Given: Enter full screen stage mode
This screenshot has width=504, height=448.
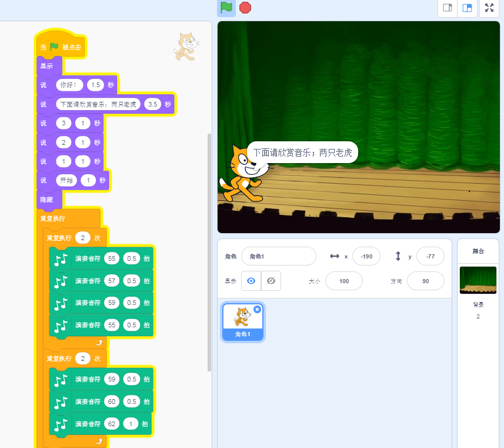Looking at the screenshot, I should (x=489, y=8).
